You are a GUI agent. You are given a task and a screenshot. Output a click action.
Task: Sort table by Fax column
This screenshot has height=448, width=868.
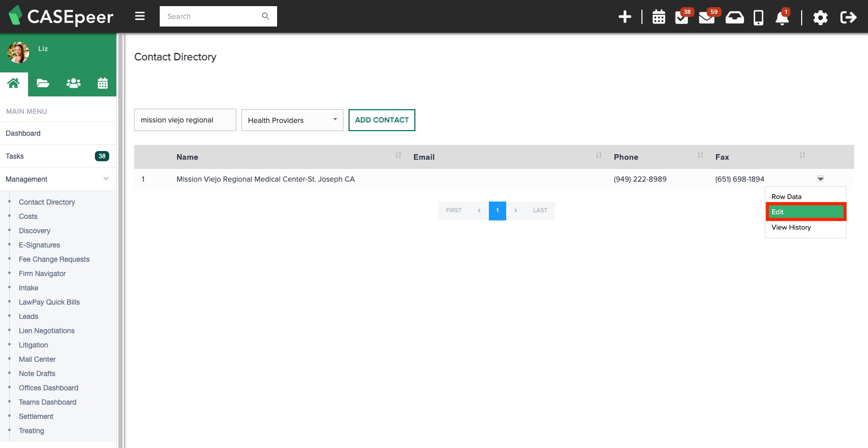pyautogui.click(x=802, y=155)
